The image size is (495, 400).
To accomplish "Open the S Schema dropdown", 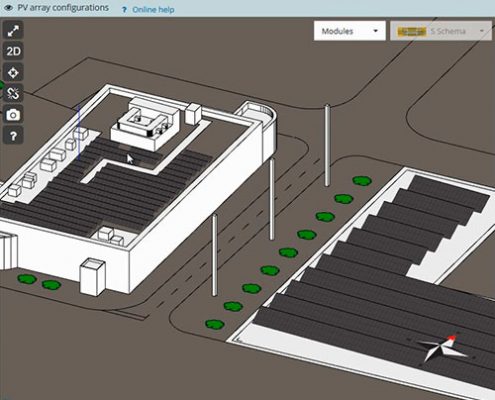I will click(x=441, y=31).
